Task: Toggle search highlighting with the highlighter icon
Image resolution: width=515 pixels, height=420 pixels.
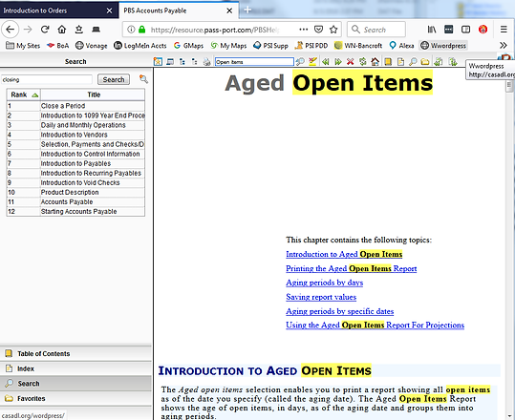Action: 312,61
